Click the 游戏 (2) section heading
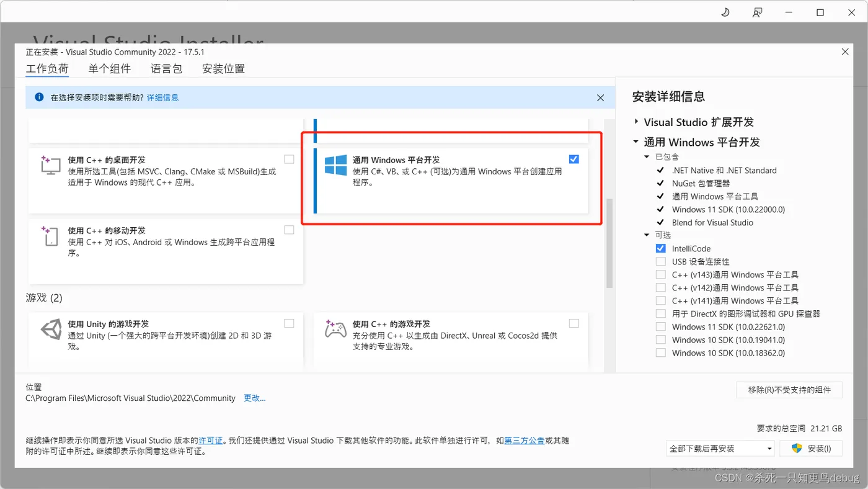 tap(44, 298)
